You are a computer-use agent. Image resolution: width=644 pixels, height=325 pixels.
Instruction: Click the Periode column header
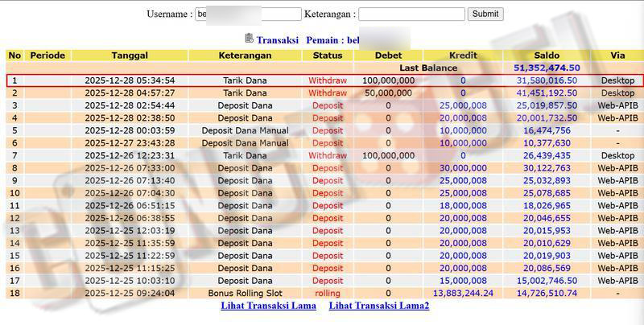(47, 56)
